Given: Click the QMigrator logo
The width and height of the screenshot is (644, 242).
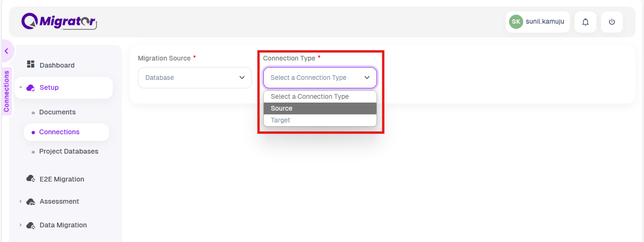Looking at the screenshot, I should 59,21.
